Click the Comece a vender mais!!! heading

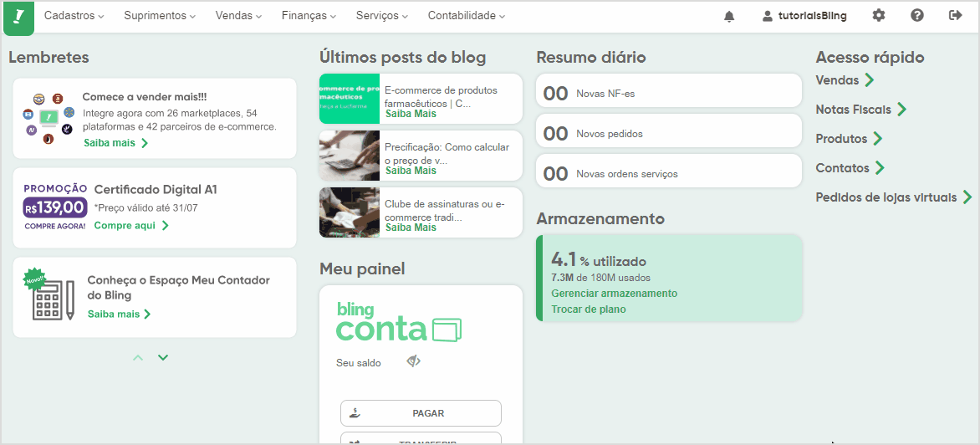(x=145, y=98)
